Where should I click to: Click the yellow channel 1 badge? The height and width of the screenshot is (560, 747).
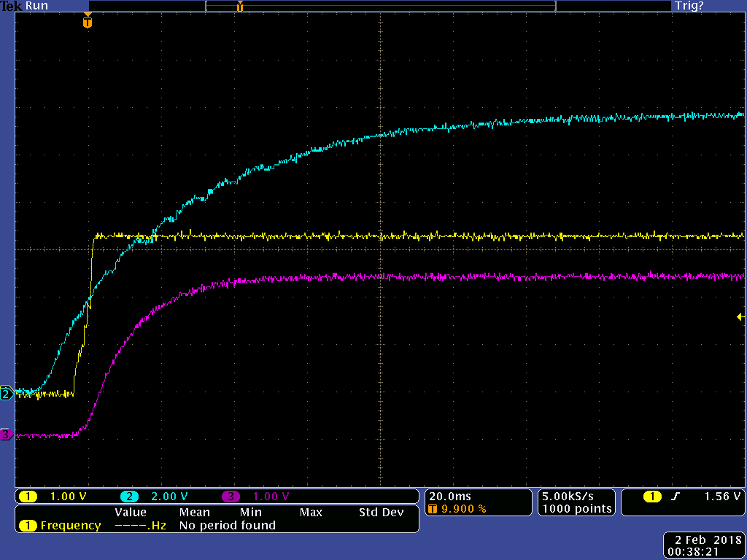point(28,497)
